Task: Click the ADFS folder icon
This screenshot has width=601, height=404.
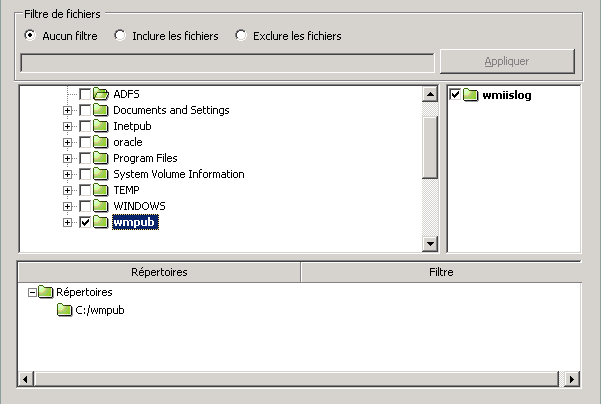Action: click(100, 94)
